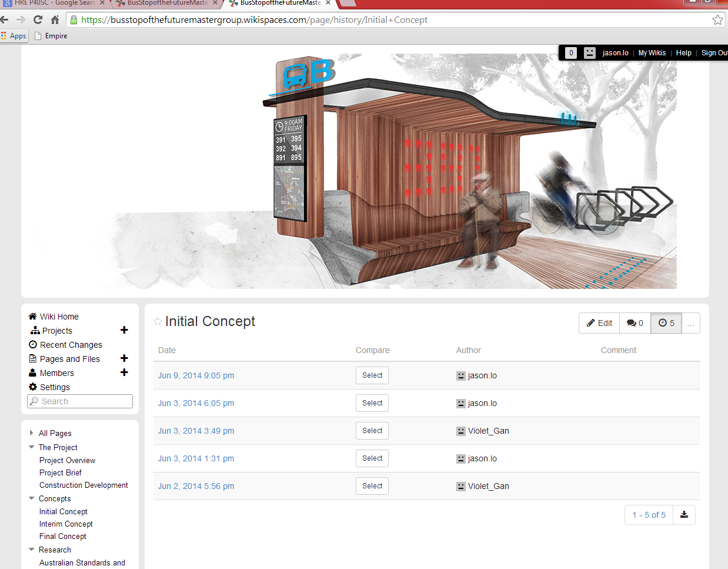The height and width of the screenshot is (569, 728).
Task: Open the Jun 3, 2014 3:49 pm revision
Action: (x=196, y=431)
